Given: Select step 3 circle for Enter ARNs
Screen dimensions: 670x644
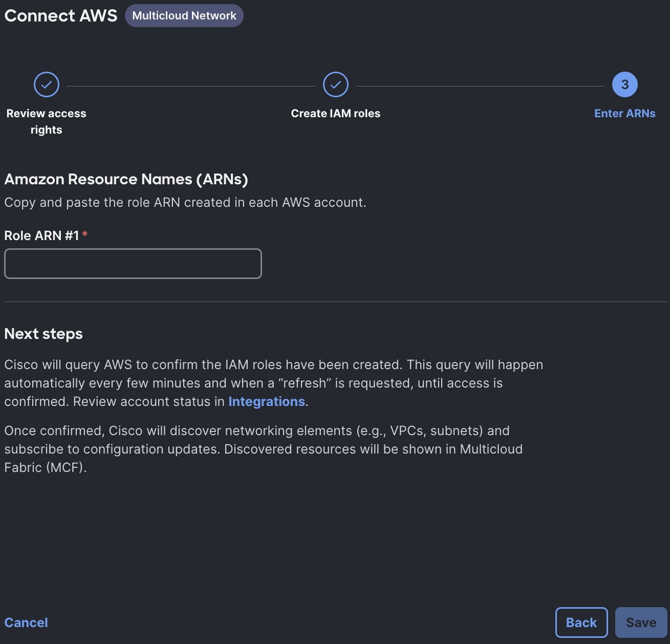Looking at the screenshot, I should 625,84.
